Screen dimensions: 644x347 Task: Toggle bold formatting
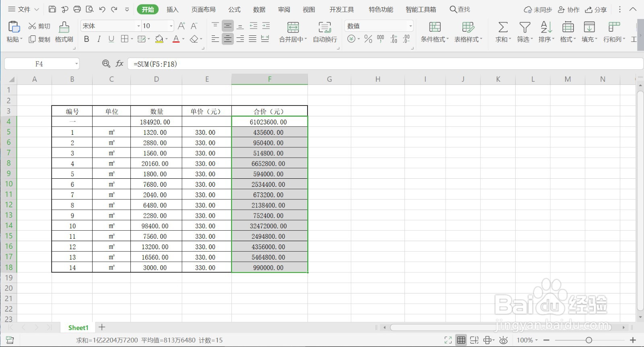click(x=87, y=39)
